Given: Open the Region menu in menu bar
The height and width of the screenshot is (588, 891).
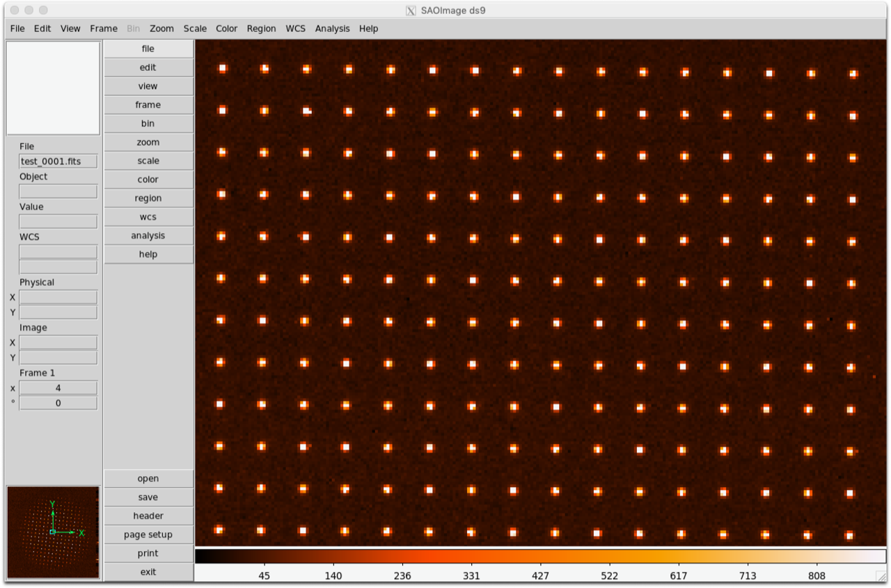Looking at the screenshot, I should (261, 29).
